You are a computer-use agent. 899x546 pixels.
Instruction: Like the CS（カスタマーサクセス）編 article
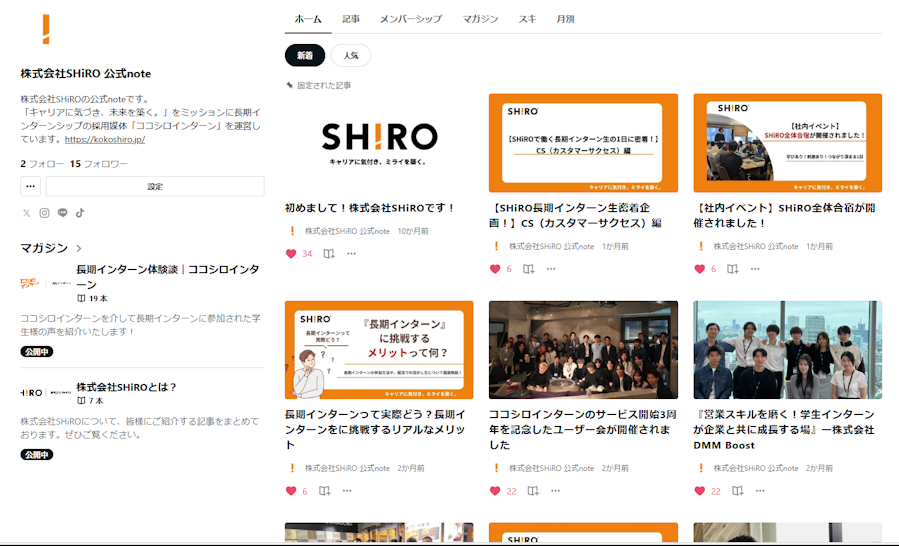click(x=495, y=268)
